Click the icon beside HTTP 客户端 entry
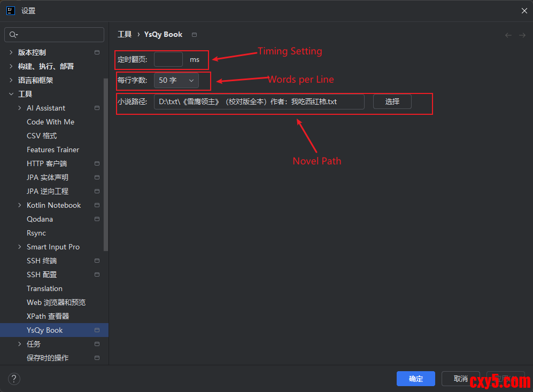 tap(97, 163)
